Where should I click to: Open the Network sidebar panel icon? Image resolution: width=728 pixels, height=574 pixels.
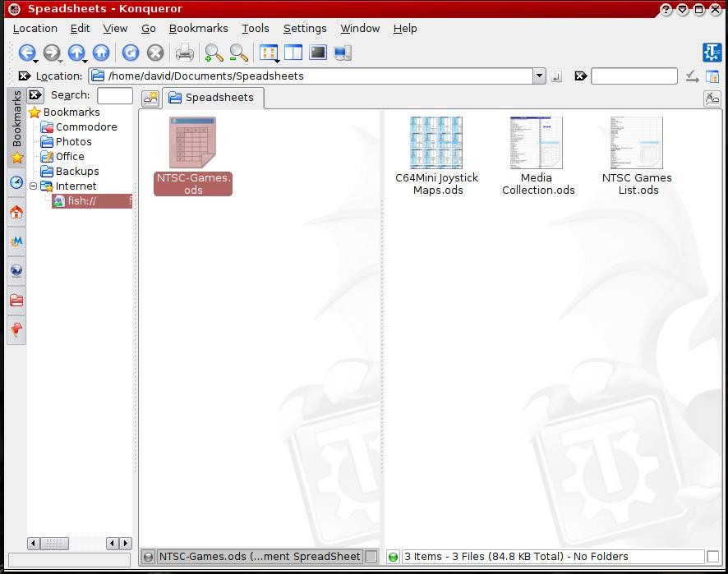(x=16, y=270)
